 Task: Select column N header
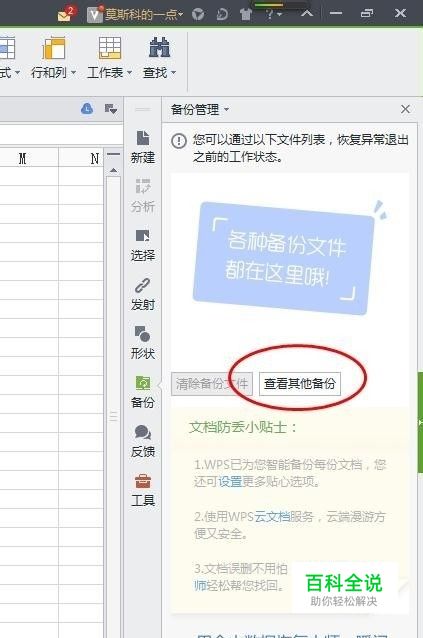tap(81, 158)
